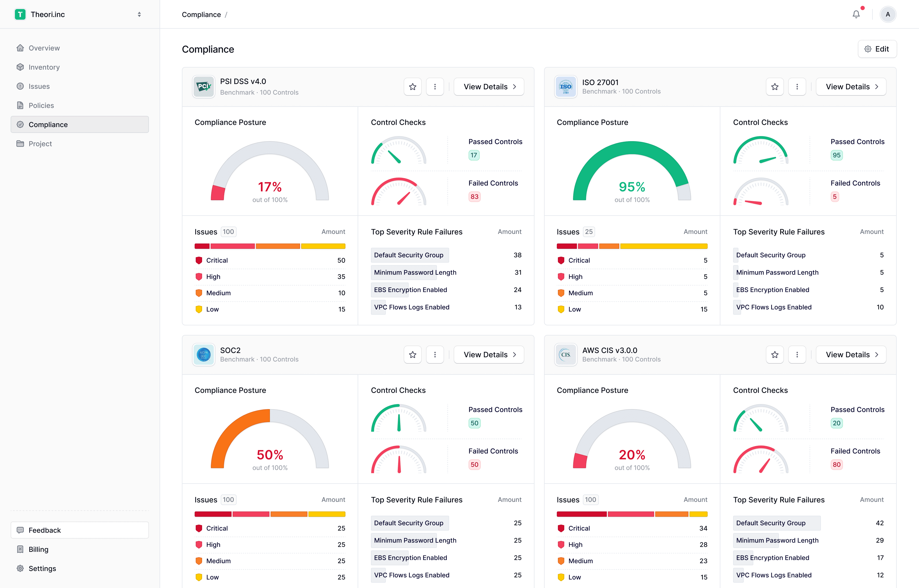Click PSI DSS passed controls gauge icon
919x588 pixels.
[398, 150]
